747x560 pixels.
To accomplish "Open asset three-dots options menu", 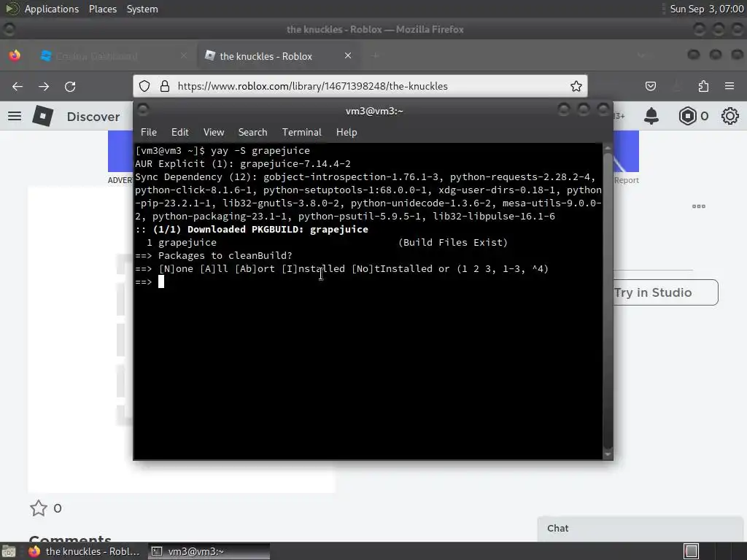I will coord(698,206).
